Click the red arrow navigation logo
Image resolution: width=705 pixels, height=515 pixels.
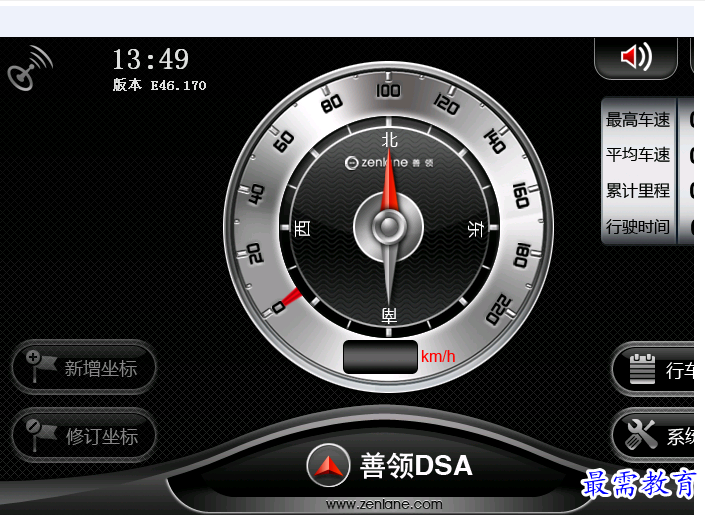coord(328,465)
